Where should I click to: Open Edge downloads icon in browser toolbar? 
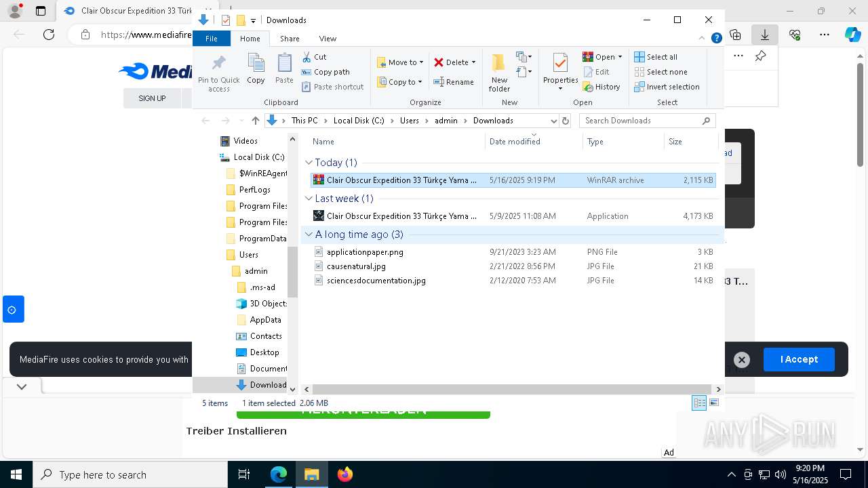click(765, 35)
